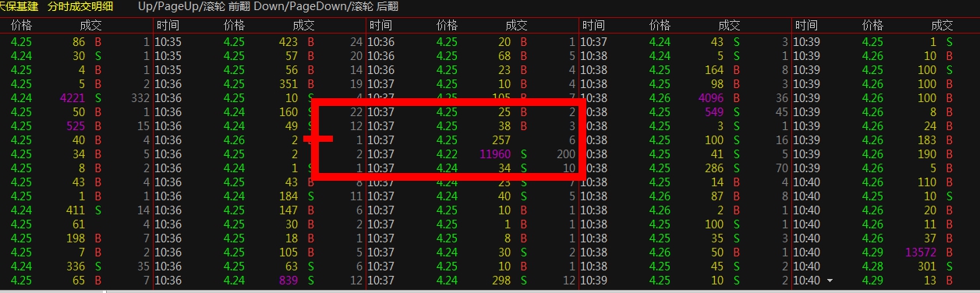Click the 4.22 price entry
The height and width of the screenshot is (293, 980).
[447, 154]
